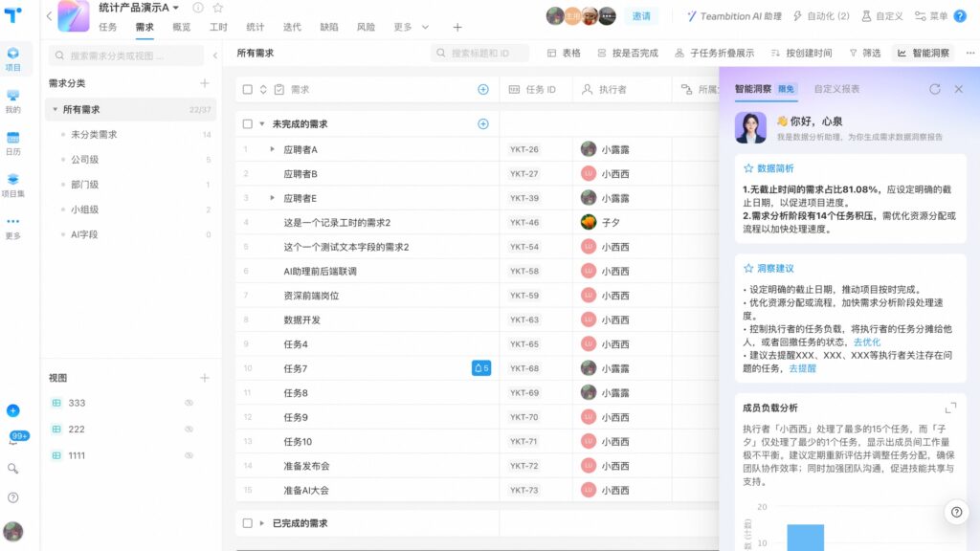
Task: Click the 去优化 link
Action: point(867,342)
